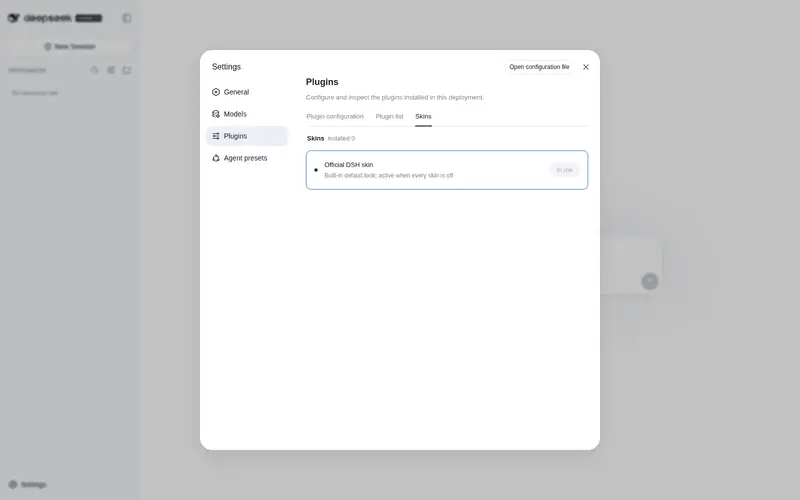Click the Plugins heading text

pyautogui.click(x=322, y=82)
